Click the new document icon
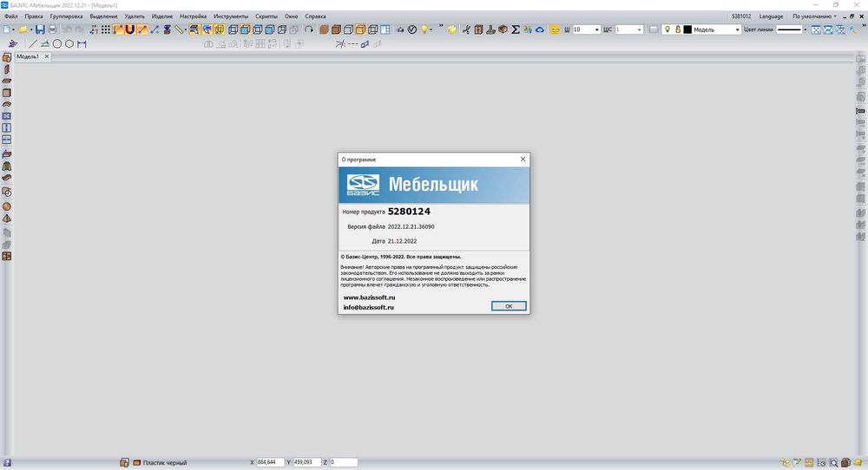This screenshot has height=470, width=868. click(x=7, y=29)
